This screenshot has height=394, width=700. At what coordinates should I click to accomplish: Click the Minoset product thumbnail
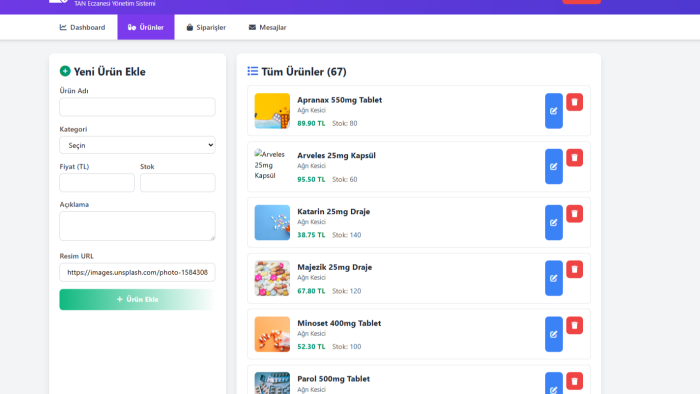272,334
